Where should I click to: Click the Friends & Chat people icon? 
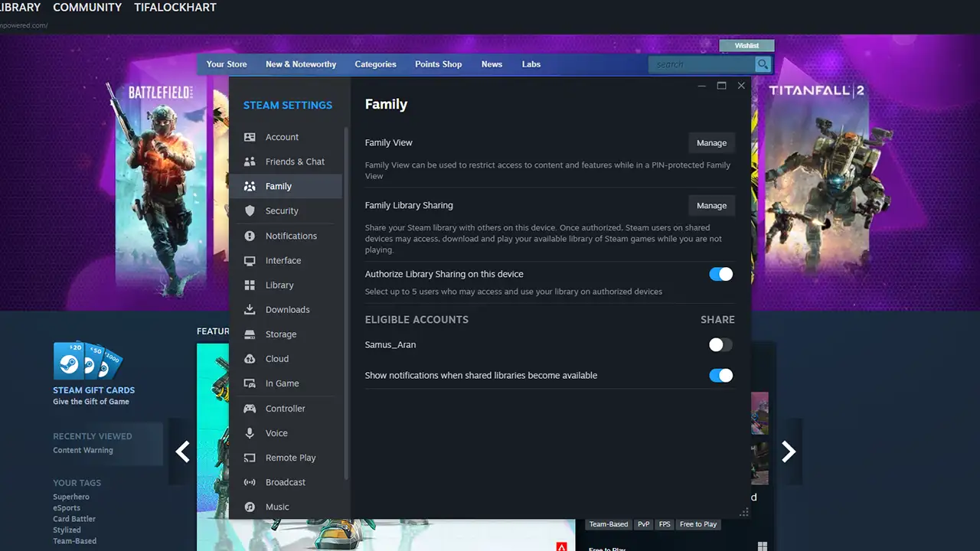tap(250, 161)
